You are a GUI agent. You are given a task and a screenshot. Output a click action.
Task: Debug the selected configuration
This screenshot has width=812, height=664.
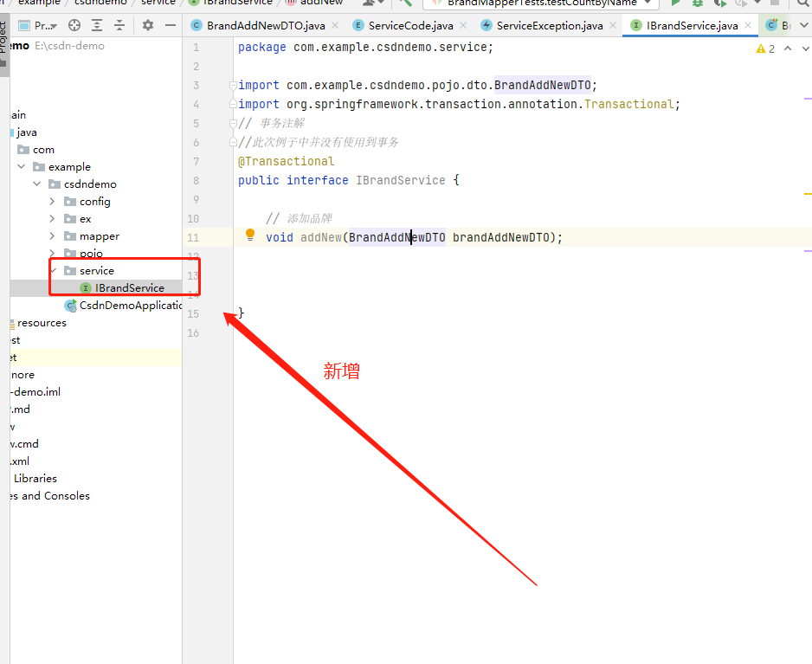click(698, 3)
